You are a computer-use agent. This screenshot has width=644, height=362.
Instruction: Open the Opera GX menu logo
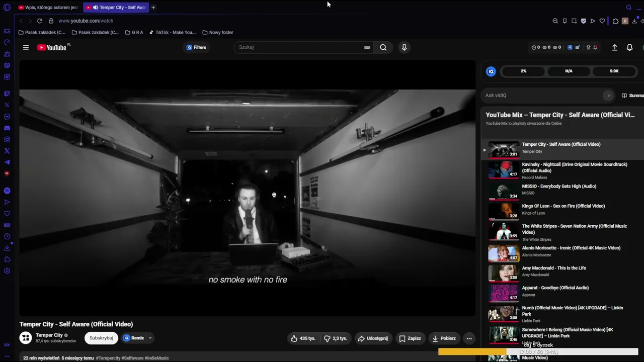pyautogui.click(x=7, y=8)
